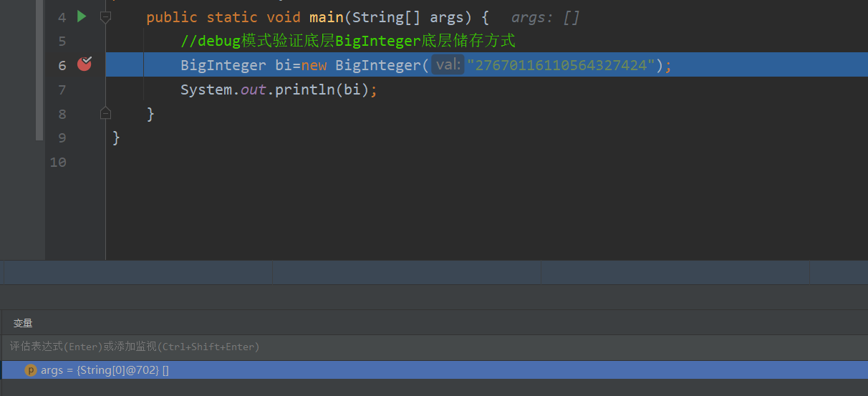868x396 pixels.
Task: Click the String[] parameter type in main
Action: 387,16
